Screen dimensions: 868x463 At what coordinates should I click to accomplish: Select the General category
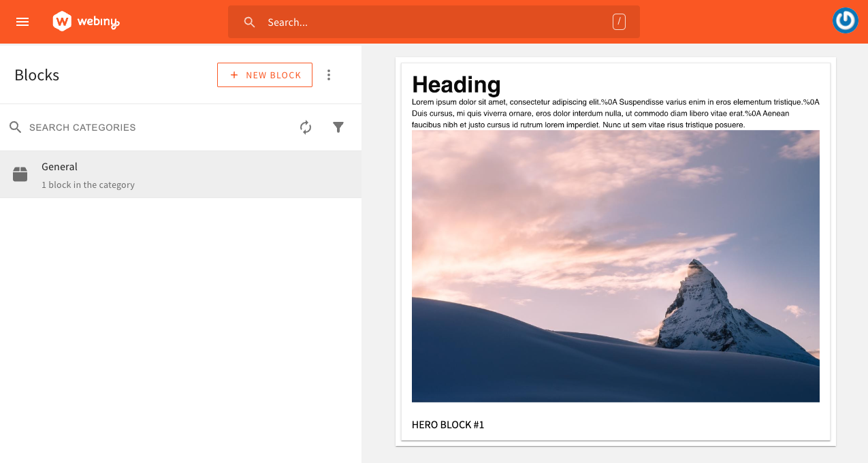click(180, 174)
